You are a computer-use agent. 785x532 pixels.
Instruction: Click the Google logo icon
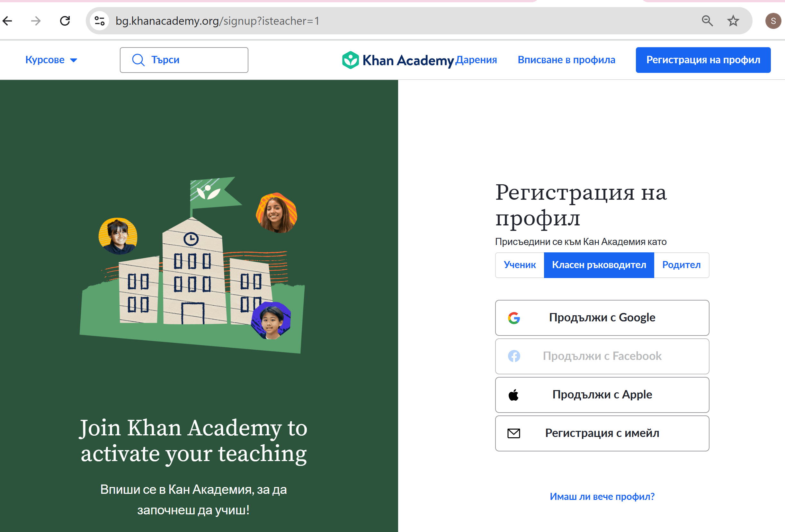pos(514,318)
